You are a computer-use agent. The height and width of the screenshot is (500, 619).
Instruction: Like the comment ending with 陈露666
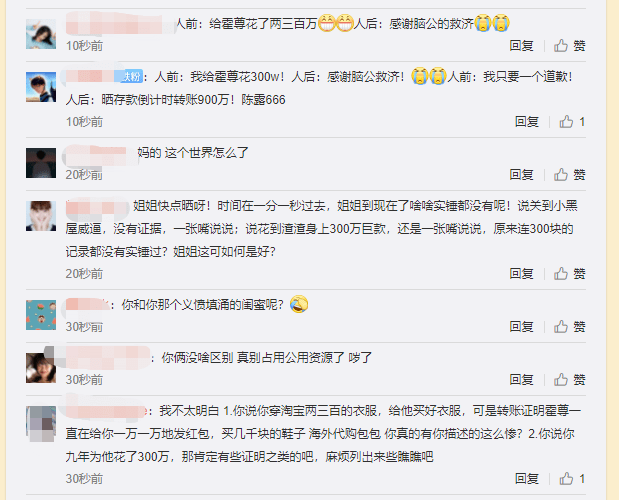(x=572, y=122)
